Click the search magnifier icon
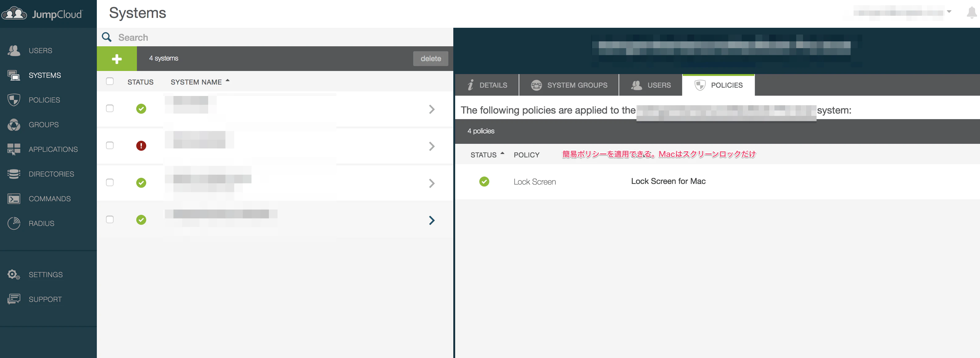 click(107, 37)
